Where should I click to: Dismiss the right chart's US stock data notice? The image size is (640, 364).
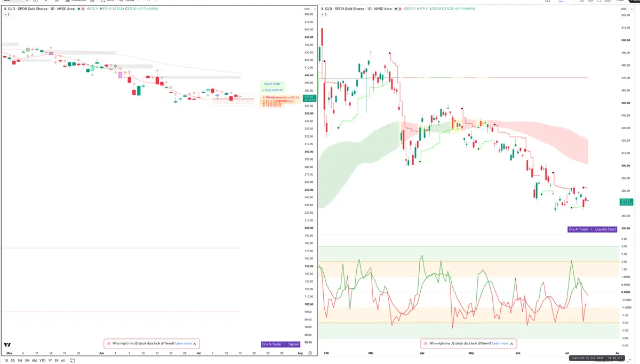coord(513,344)
